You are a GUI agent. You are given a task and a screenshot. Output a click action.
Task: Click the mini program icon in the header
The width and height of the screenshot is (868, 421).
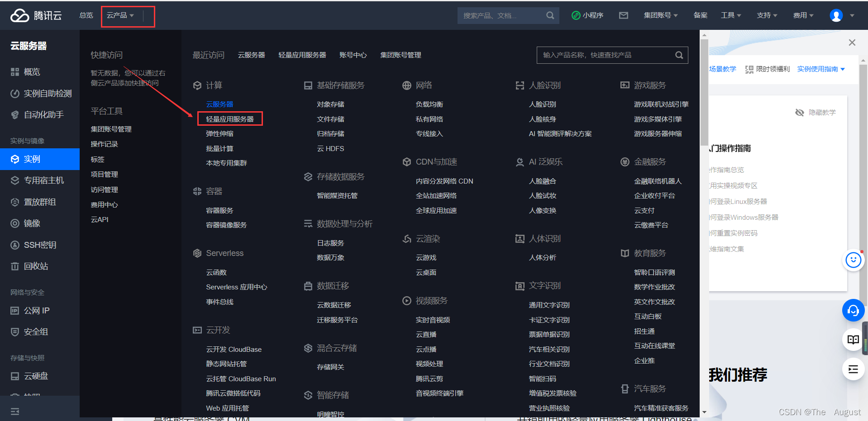(576, 15)
